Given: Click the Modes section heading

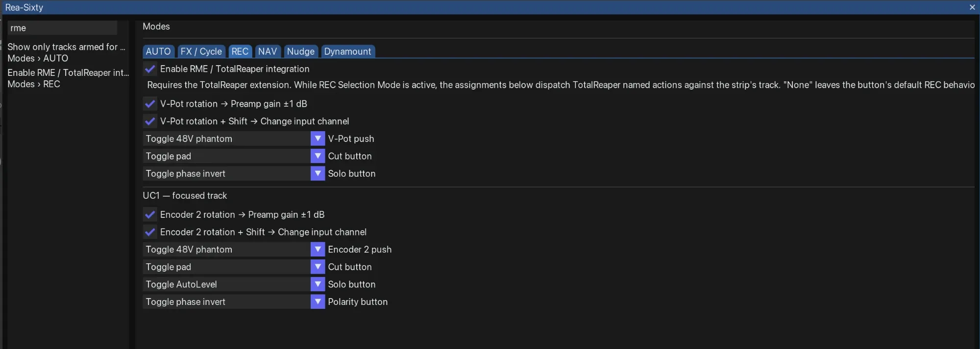Looking at the screenshot, I should point(156,26).
